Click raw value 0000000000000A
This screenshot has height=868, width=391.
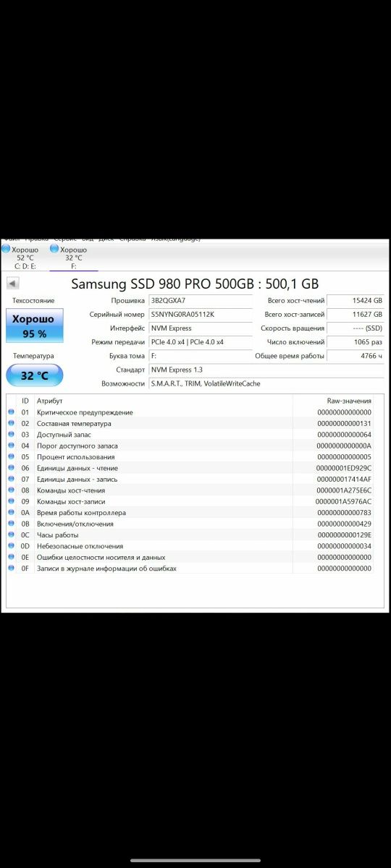[344, 446]
